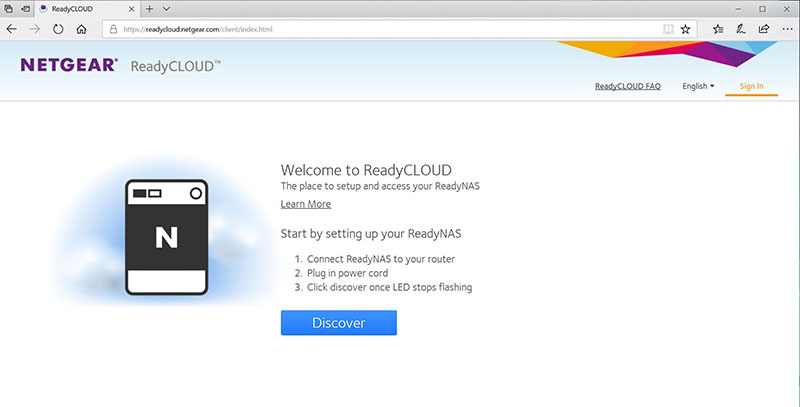Image resolution: width=800 pixels, height=407 pixels.
Task: Click 'Connect ReadyNAS to your router' step
Action: (381, 259)
